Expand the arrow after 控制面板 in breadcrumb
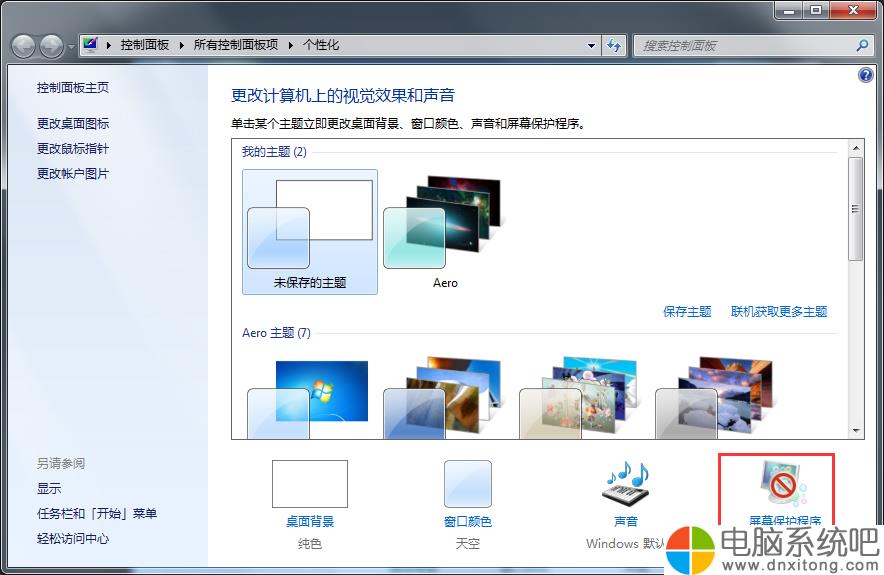Viewport: 884px width, 575px height. pos(178,45)
